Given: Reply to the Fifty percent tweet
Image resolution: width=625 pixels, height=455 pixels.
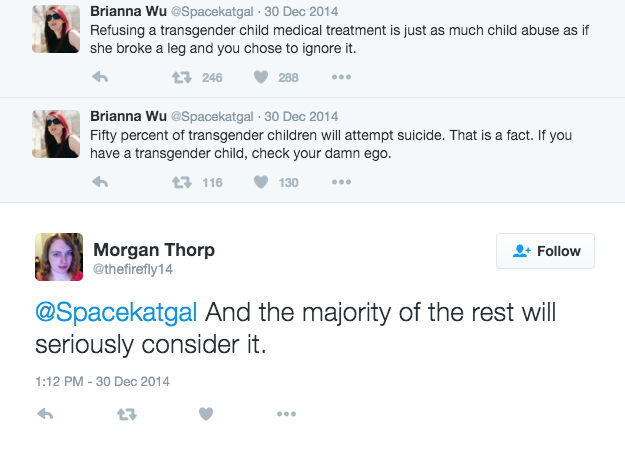Looking at the screenshot, I should click(x=100, y=182).
